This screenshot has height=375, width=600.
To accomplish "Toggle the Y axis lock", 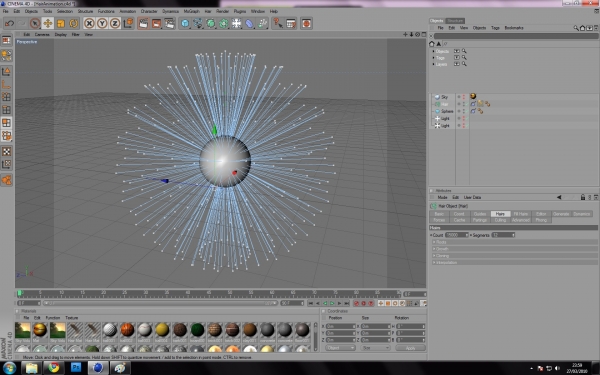I will pos(102,23).
